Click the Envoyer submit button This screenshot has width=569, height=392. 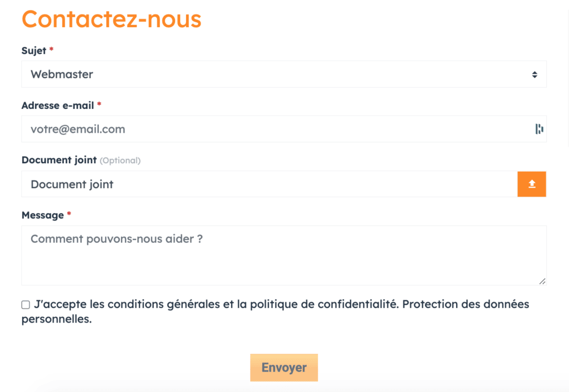point(284,368)
